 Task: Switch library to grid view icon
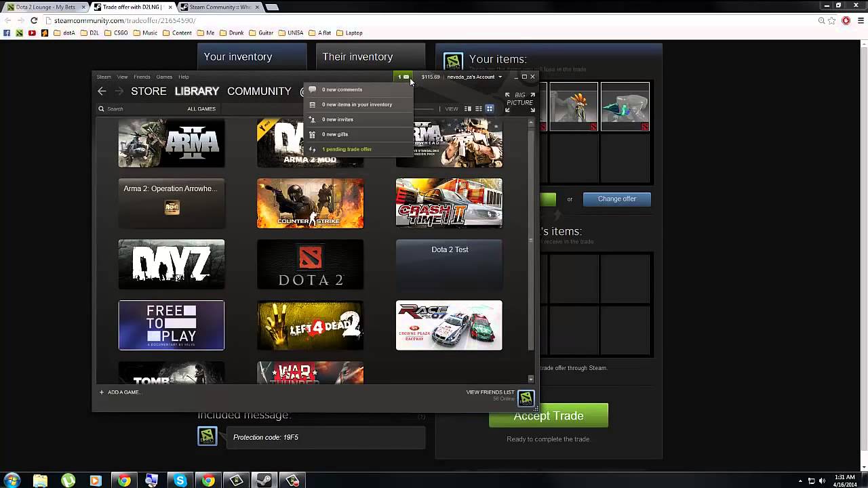pos(489,108)
